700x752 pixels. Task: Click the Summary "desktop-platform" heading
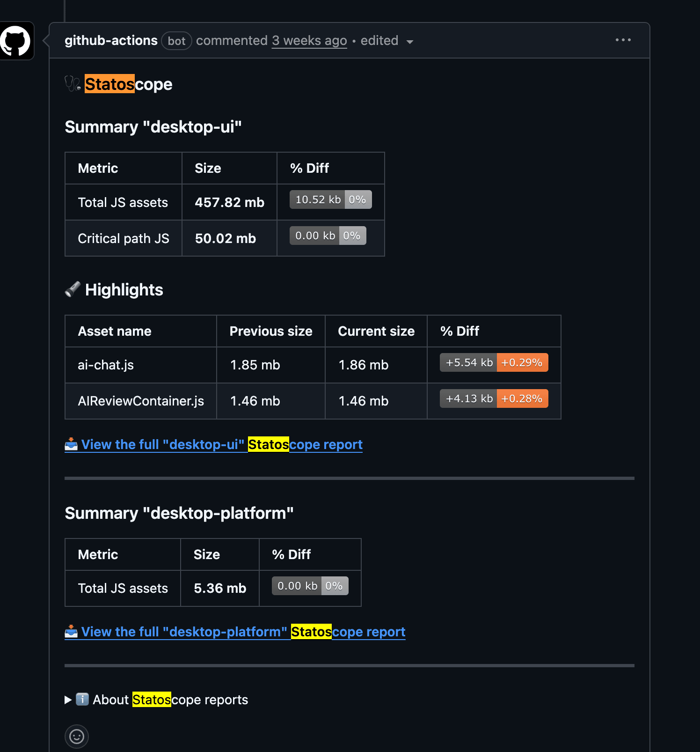tap(179, 513)
